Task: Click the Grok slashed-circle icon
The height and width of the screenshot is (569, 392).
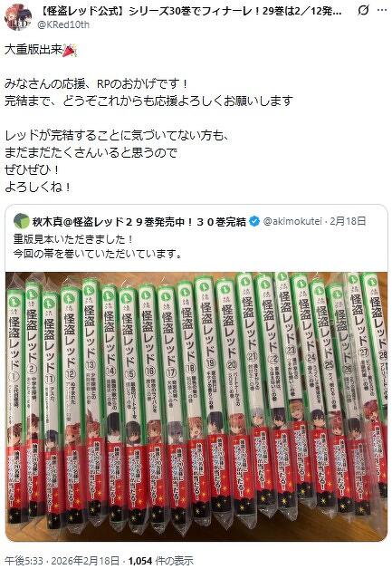Action: pos(363,11)
